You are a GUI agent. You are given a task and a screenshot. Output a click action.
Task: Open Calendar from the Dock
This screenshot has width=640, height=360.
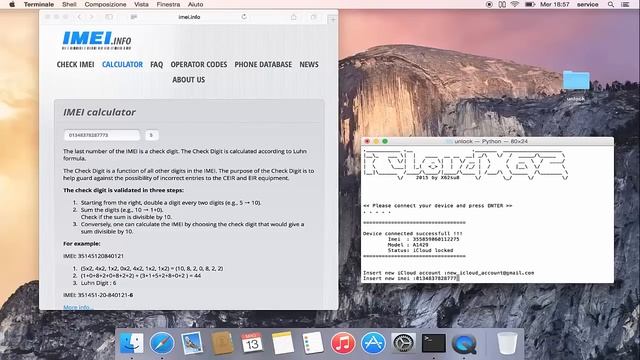click(x=252, y=343)
